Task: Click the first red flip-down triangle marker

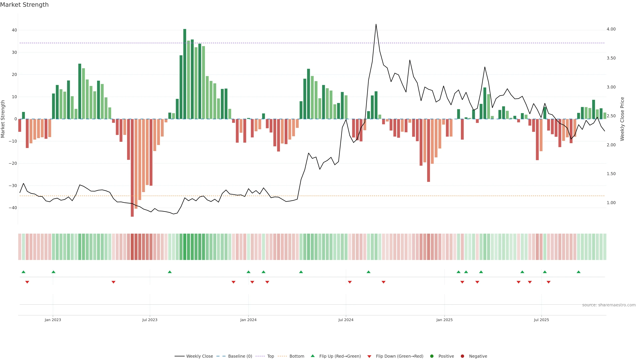Action: (x=27, y=282)
